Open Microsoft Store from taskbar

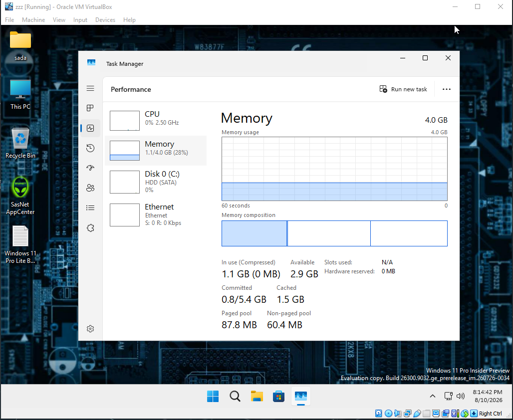279,397
